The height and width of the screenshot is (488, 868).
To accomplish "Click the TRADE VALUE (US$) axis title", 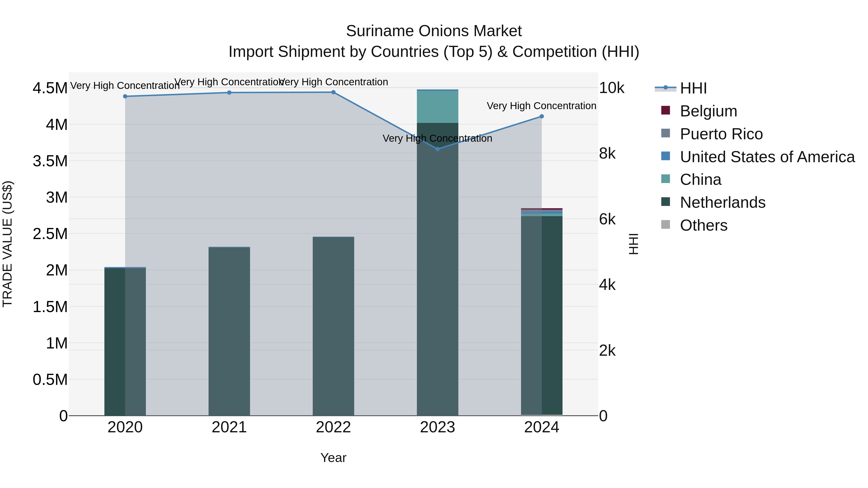I will click(x=7, y=244).
